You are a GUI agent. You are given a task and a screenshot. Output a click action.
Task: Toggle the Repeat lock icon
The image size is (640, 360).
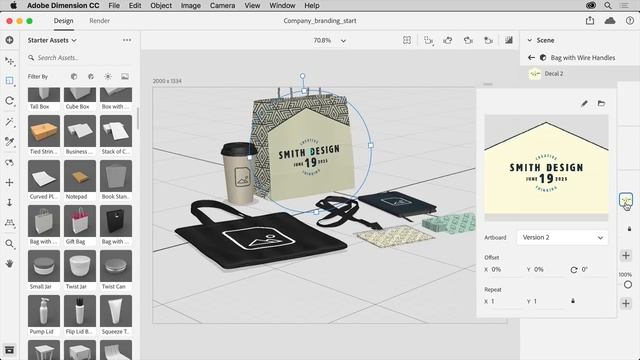point(573,301)
